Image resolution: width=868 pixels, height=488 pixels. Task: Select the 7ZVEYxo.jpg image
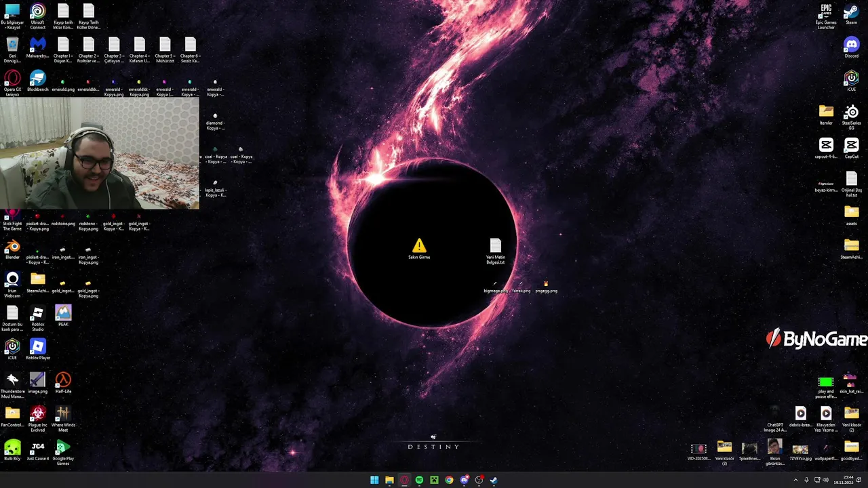click(800, 451)
